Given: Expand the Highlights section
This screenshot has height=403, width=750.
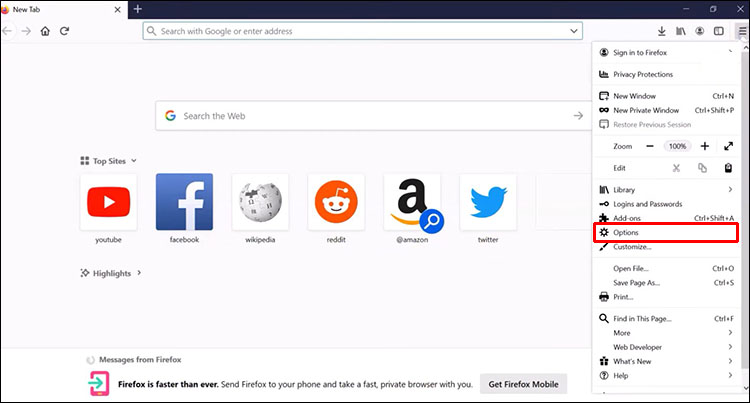Looking at the screenshot, I should point(139,273).
